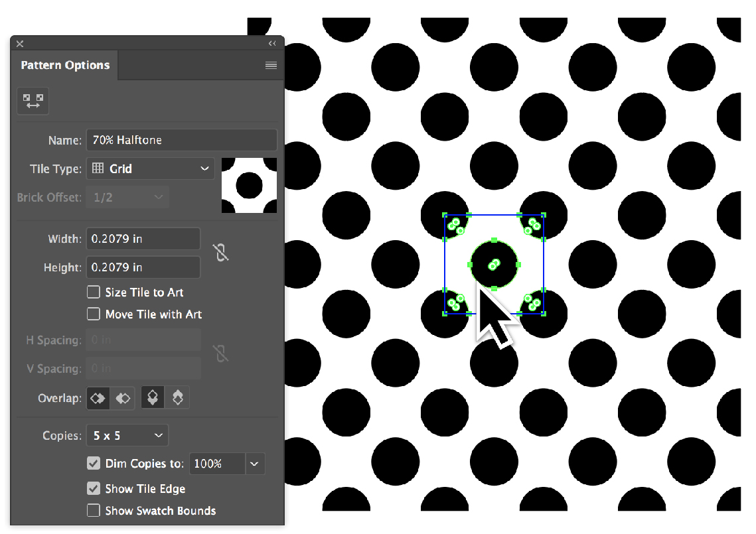The image size is (756, 534).
Task: Set overlap to Left in Front
Action: coord(98,398)
